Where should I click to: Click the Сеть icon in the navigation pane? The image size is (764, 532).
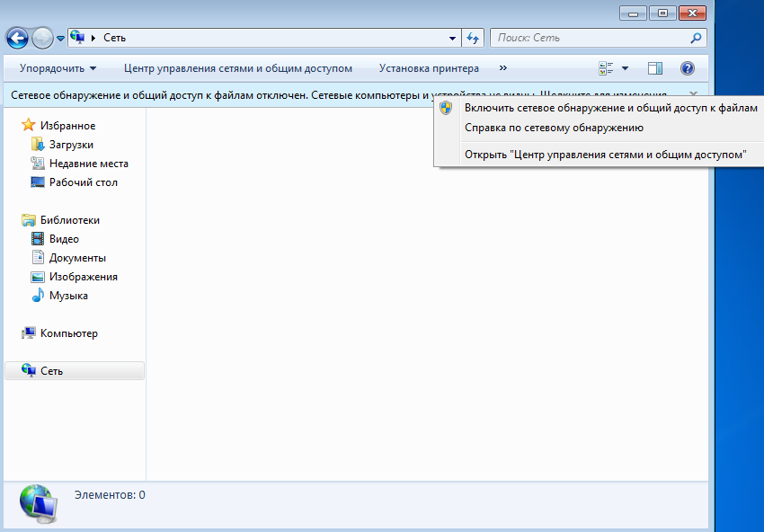click(x=28, y=371)
